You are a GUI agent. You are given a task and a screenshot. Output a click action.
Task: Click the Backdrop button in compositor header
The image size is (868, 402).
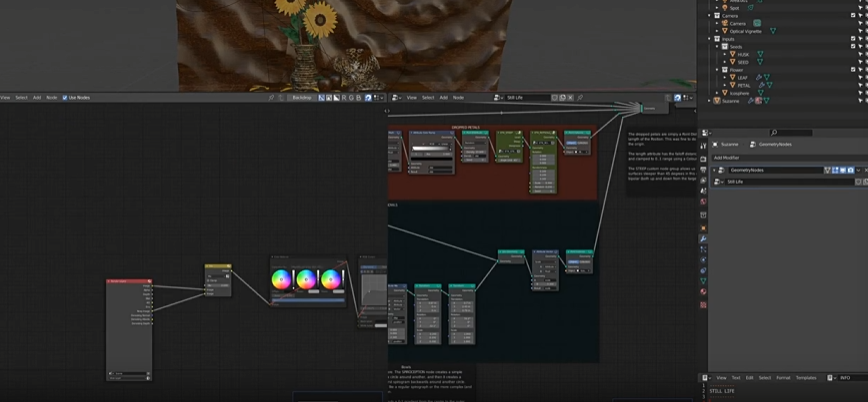coord(302,98)
